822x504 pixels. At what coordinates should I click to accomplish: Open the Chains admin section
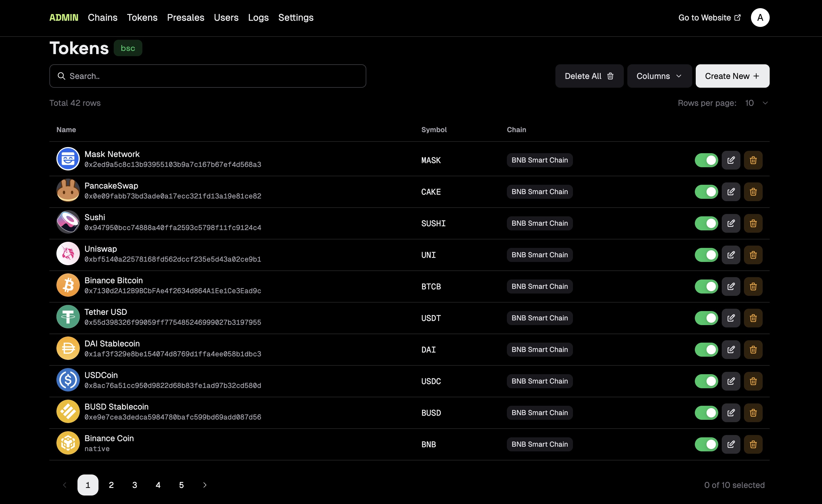[103, 17]
